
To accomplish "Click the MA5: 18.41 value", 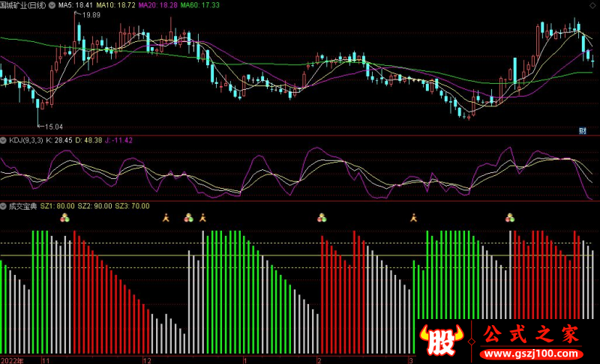I will [76, 5].
